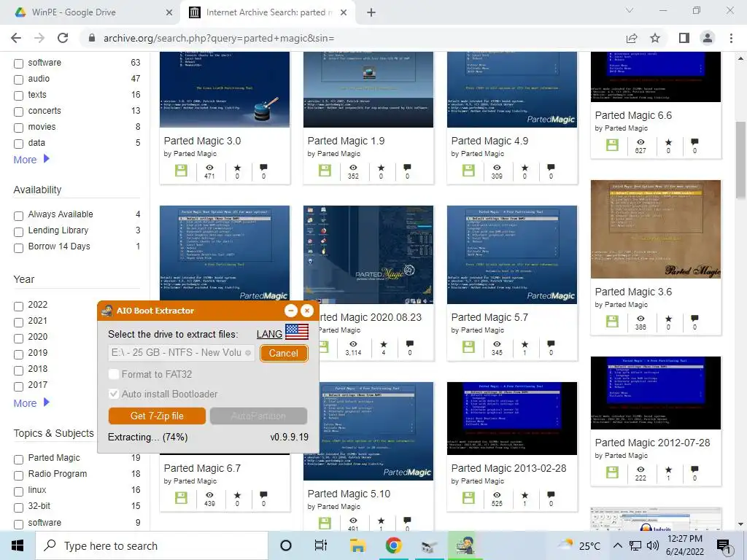Open a new browser tab
The width and height of the screenshot is (747, 560).
point(371,12)
